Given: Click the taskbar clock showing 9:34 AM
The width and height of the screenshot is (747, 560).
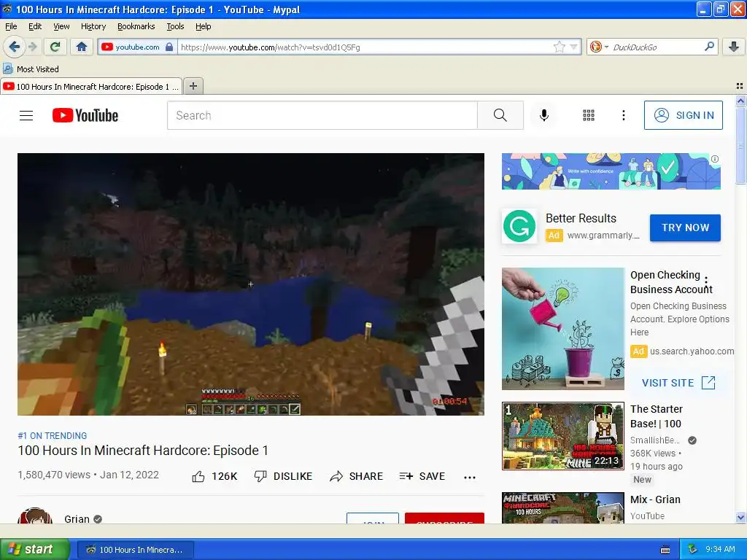Looking at the screenshot, I should click(x=720, y=550).
